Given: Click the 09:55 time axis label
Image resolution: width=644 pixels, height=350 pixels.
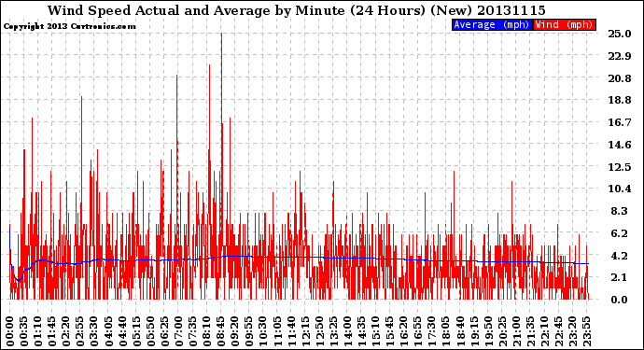Looking at the screenshot, I should click(249, 331).
